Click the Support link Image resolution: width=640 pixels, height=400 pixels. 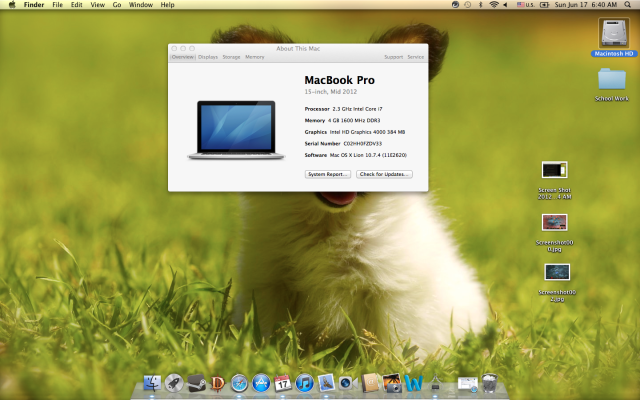click(x=393, y=57)
